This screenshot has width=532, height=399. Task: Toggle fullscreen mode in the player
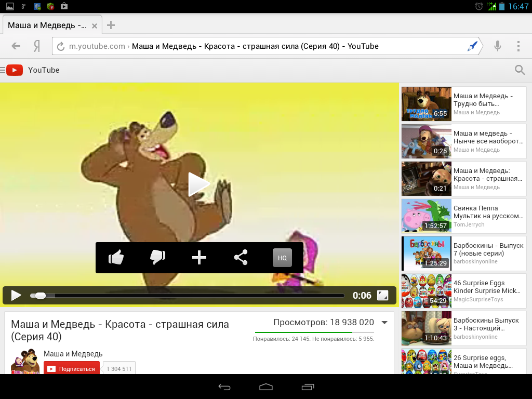coord(382,296)
